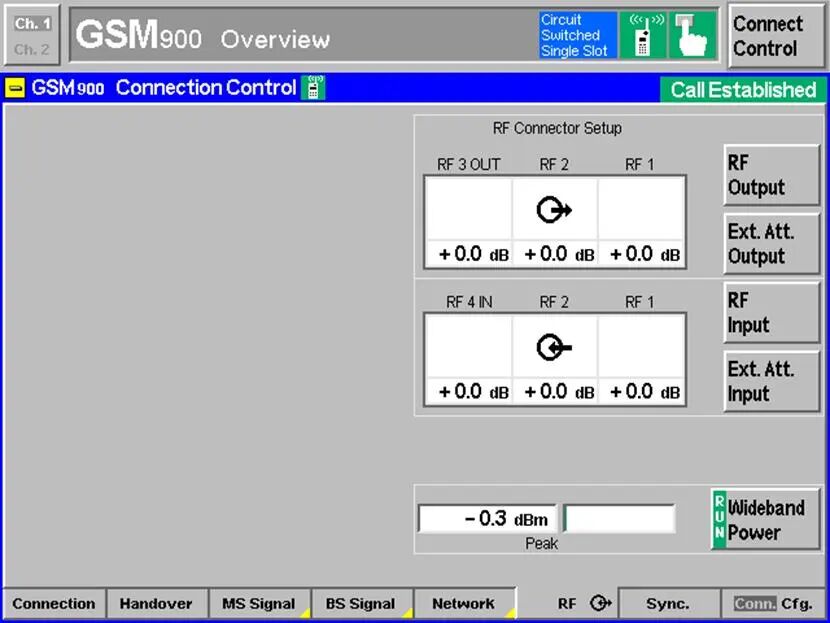Edit RF 2 output attenuation +0.0 dB value
Screen dimensions: 830x623
(555, 254)
